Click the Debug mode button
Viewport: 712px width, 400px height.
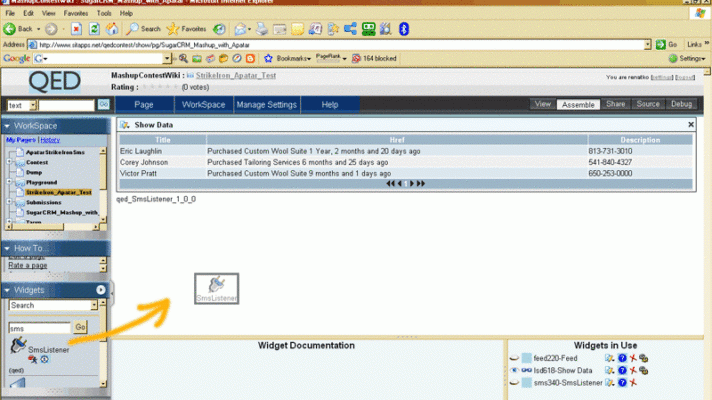click(682, 104)
